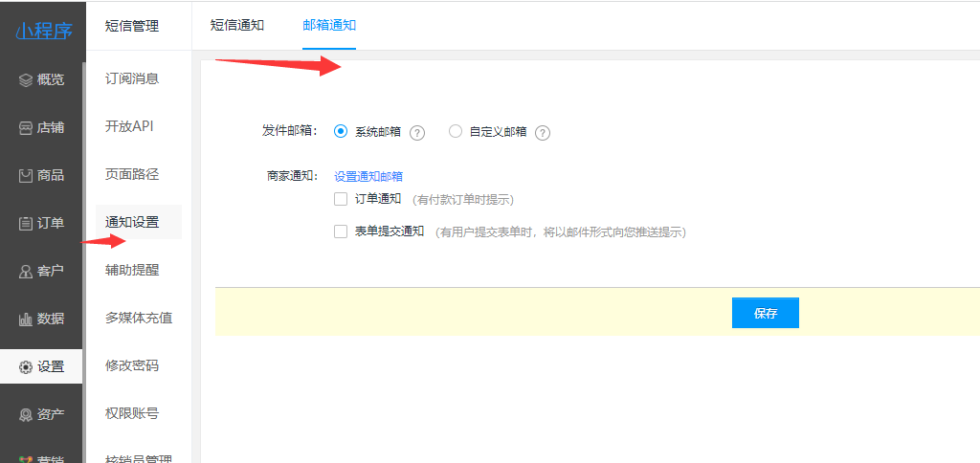Switch to the 邮箱通知 tab
This screenshot has width=980, height=463.
click(x=329, y=25)
